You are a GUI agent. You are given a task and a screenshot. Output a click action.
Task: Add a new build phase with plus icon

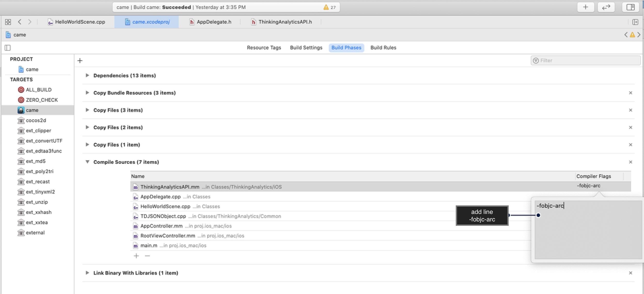click(80, 61)
